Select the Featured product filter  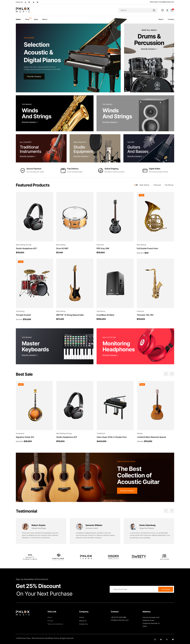point(157,185)
